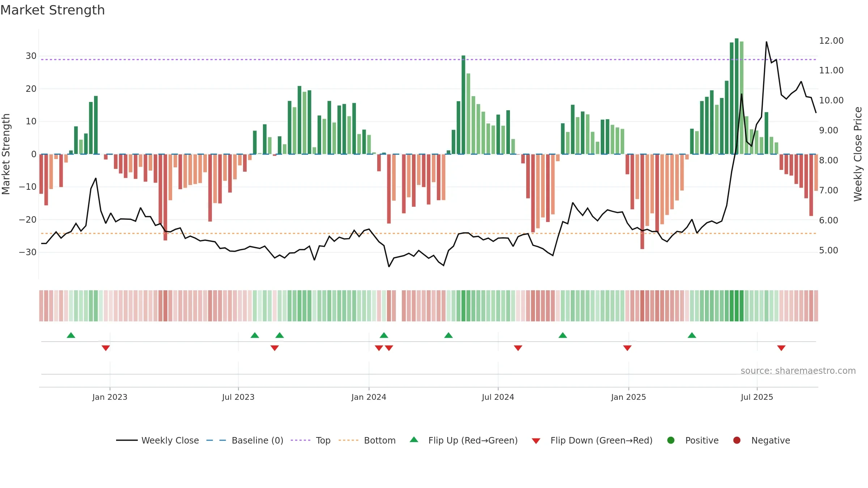This screenshot has height=488, width=868.
Task: Click the source: sharemaestro.com text
Action: [798, 371]
